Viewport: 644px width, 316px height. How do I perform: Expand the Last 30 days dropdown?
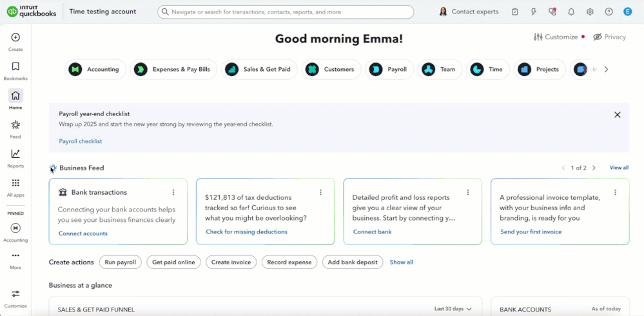point(453,309)
